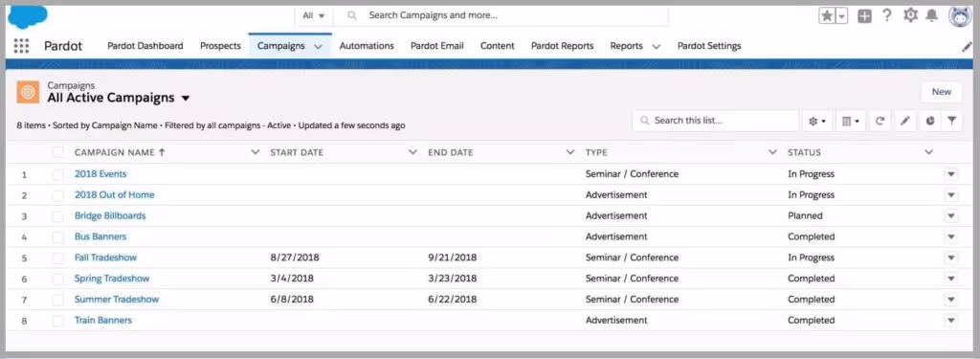980x359 pixels.
Task: Go to Pardot Dashboard tab
Action: pyautogui.click(x=145, y=46)
